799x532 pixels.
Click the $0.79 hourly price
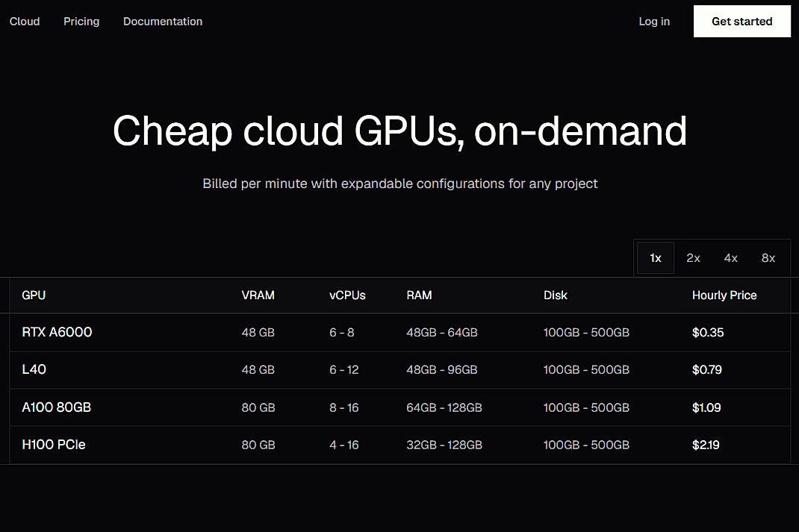706,369
